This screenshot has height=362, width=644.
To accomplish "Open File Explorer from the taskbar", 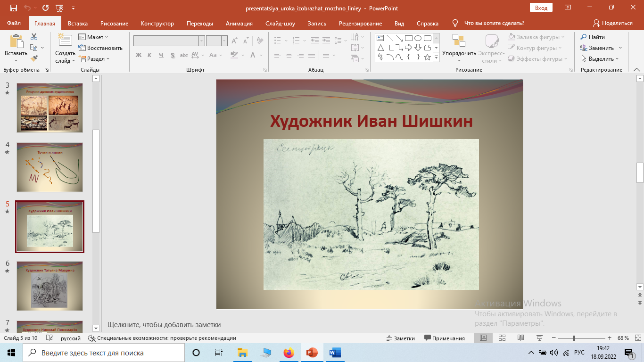I will click(x=242, y=353).
